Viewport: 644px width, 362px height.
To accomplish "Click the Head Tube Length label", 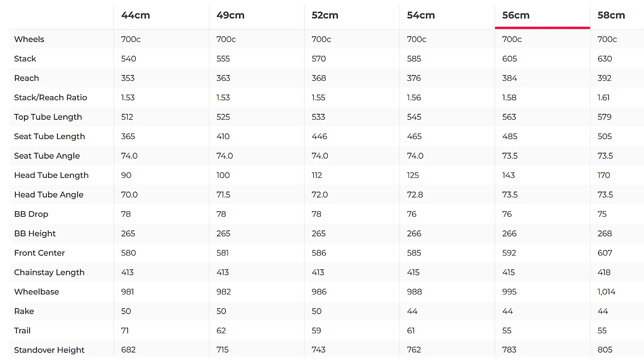I will coord(51,175).
